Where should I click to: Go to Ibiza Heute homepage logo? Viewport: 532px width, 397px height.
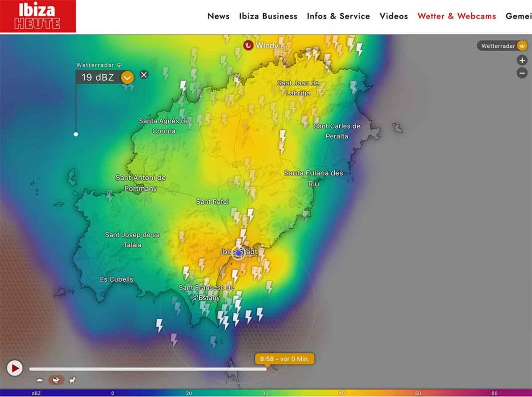38,16
